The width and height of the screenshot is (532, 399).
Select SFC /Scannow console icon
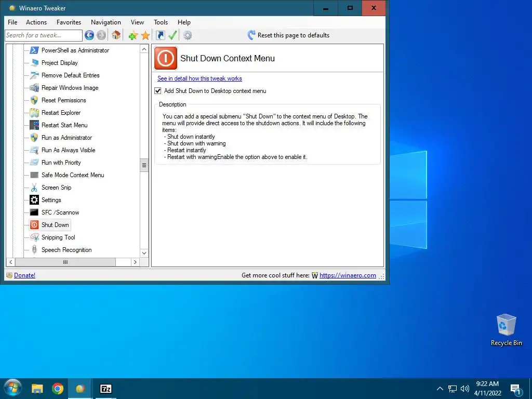(x=34, y=212)
